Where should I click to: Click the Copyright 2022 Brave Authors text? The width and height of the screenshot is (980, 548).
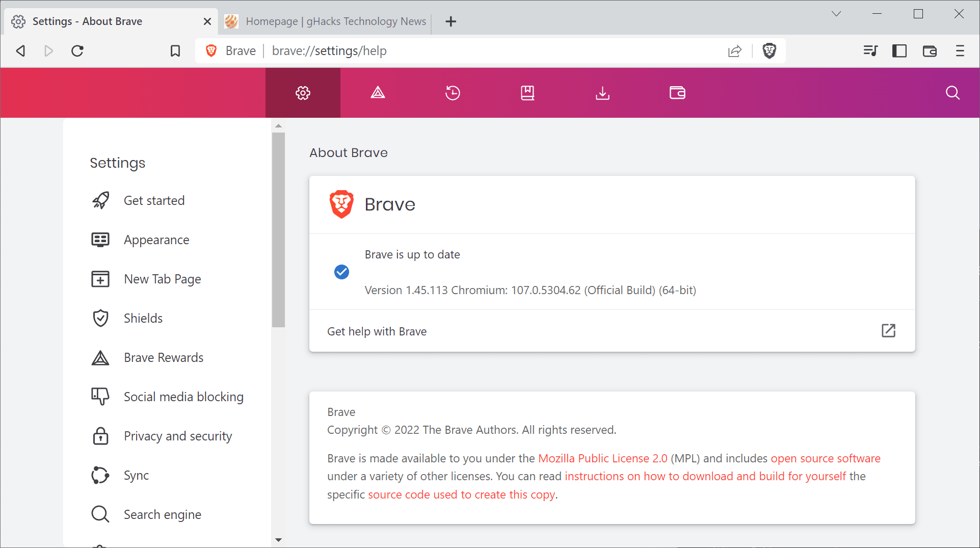pyautogui.click(x=472, y=430)
